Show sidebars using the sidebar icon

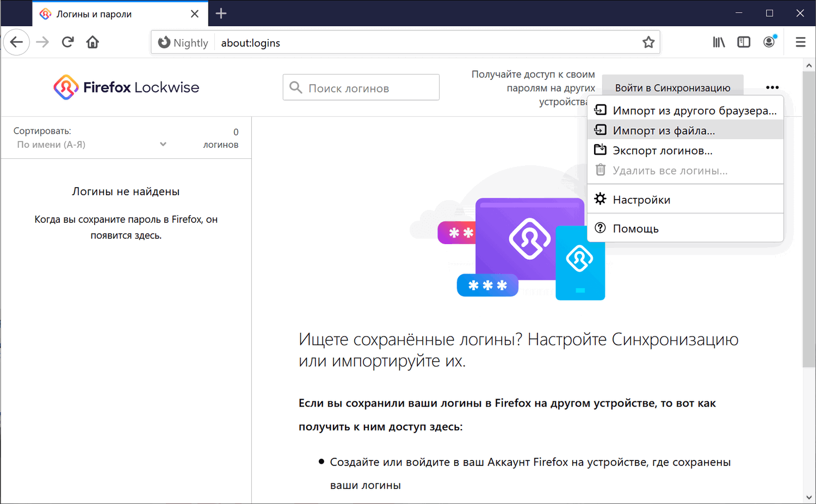pyautogui.click(x=744, y=42)
